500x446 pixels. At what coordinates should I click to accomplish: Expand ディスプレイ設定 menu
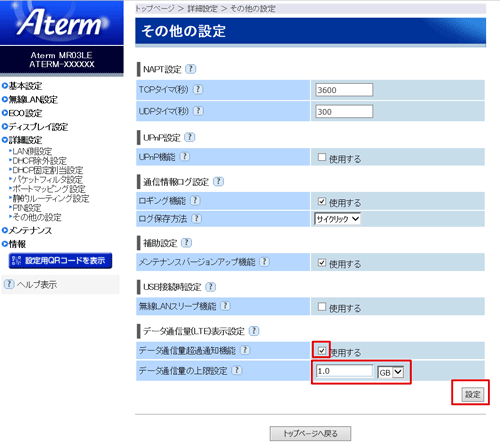(x=35, y=127)
